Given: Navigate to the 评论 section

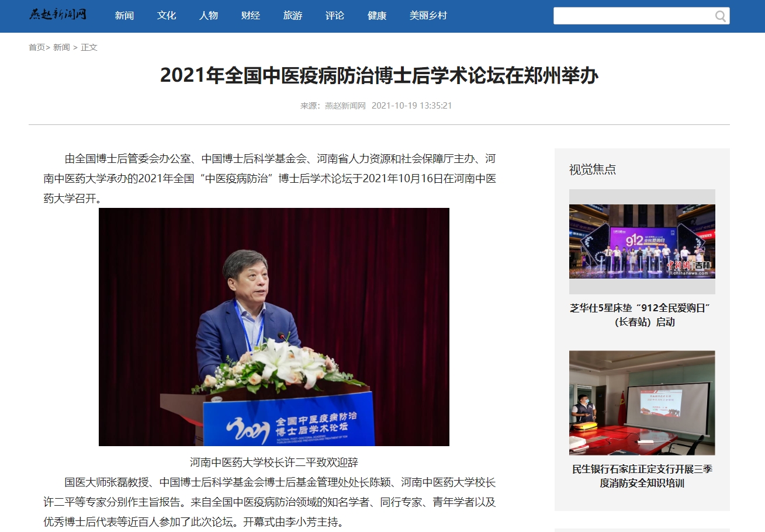Looking at the screenshot, I should tap(335, 16).
